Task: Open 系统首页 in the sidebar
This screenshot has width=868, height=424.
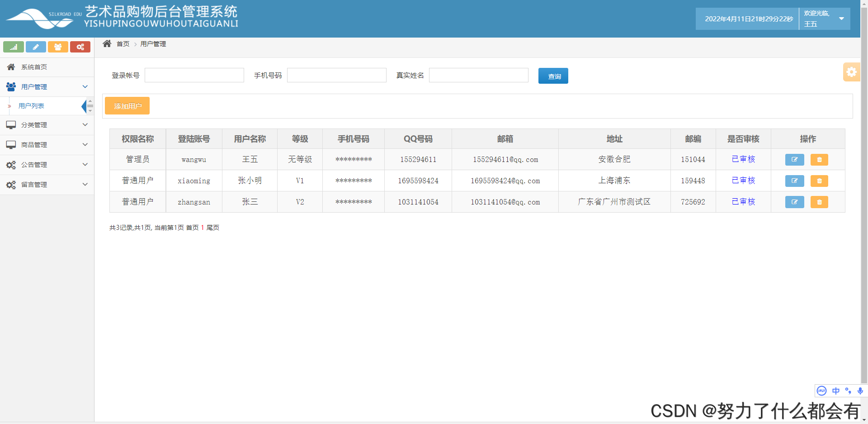Action: 47,67
